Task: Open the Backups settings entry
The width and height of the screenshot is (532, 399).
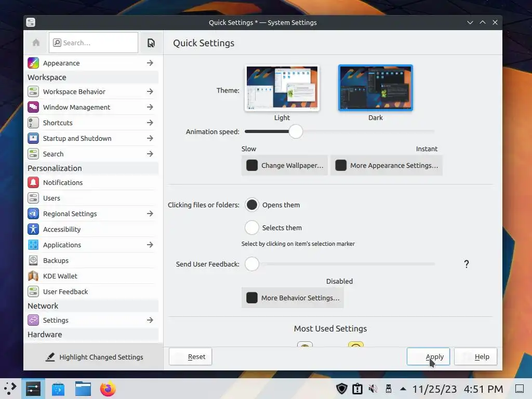Action: 90,261
